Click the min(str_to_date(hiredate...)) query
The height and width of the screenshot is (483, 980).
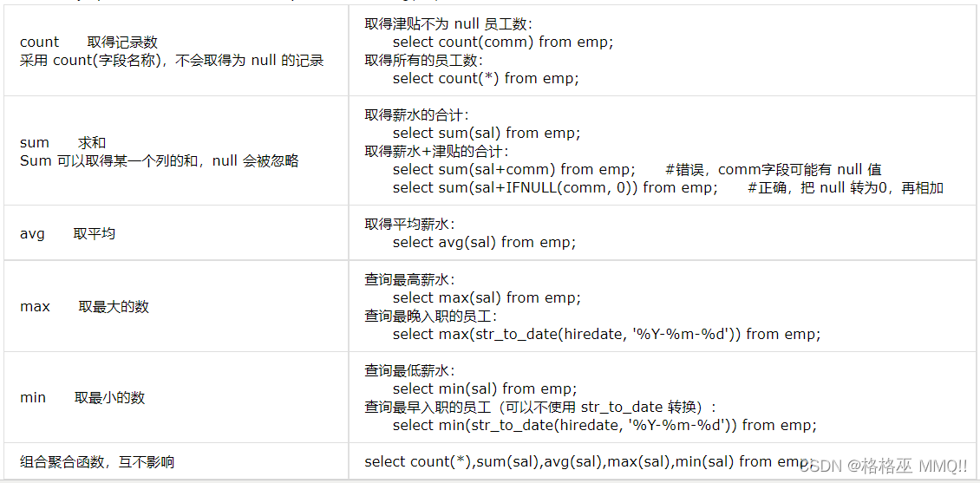(x=604, y=426)
